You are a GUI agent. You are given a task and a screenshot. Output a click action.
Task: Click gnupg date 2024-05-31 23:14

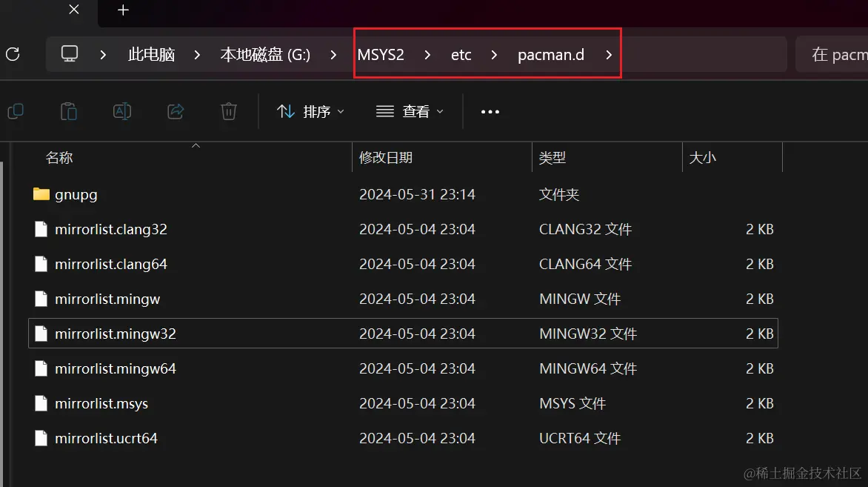click(417, 194)
